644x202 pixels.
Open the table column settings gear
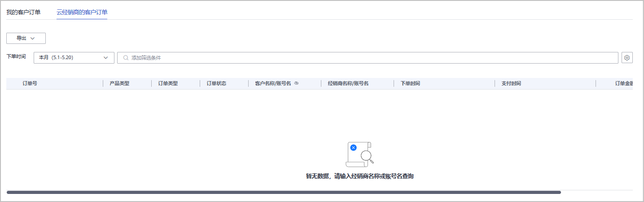click(x=627, y=58)
